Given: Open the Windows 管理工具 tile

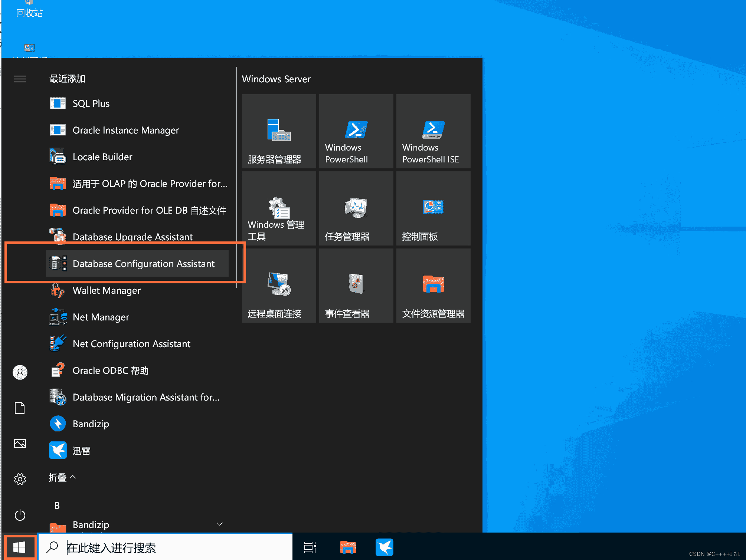Looking at the screenshot, I should tap(279, 208).
